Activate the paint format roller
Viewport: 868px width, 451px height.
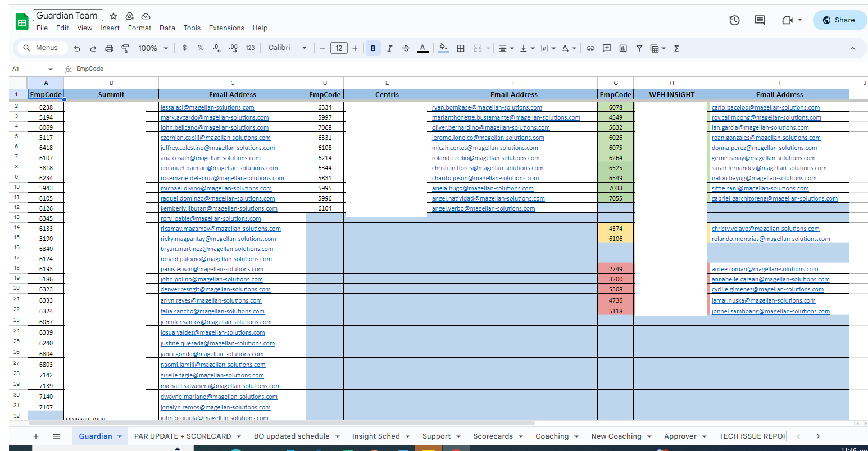point(125,48)
